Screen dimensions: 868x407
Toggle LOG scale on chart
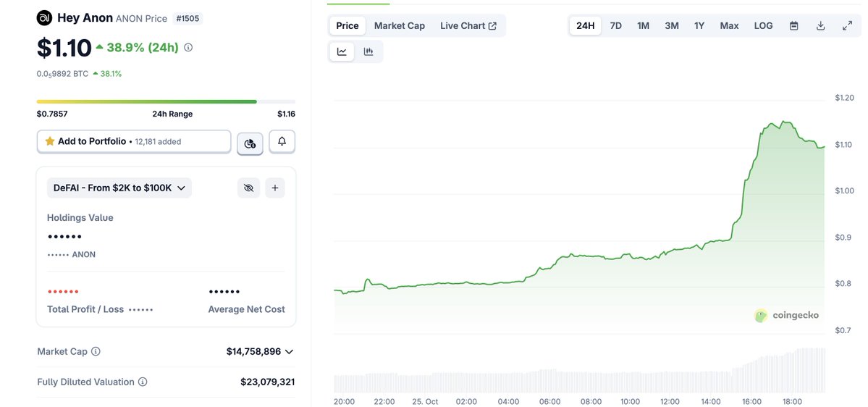pyautogui.click(x=763, y=25)
